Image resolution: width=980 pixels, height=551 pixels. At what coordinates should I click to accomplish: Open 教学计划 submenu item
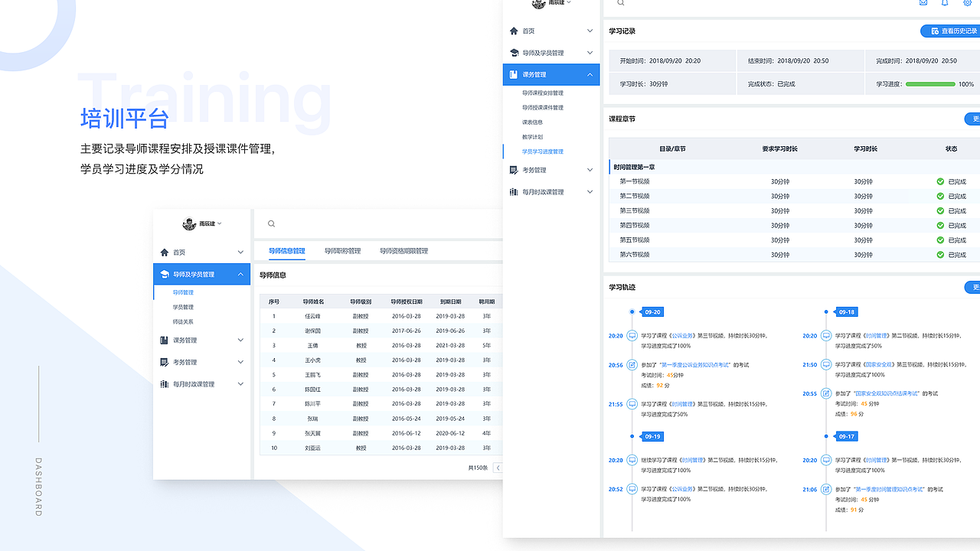pyautogui.click(x=533, y=137)
